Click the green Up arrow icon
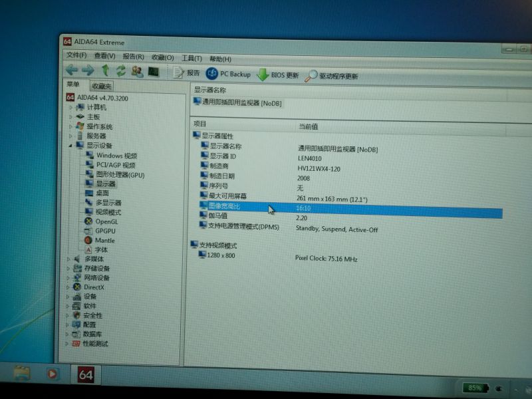The image size is (532, 399). (x=105, y=70)
